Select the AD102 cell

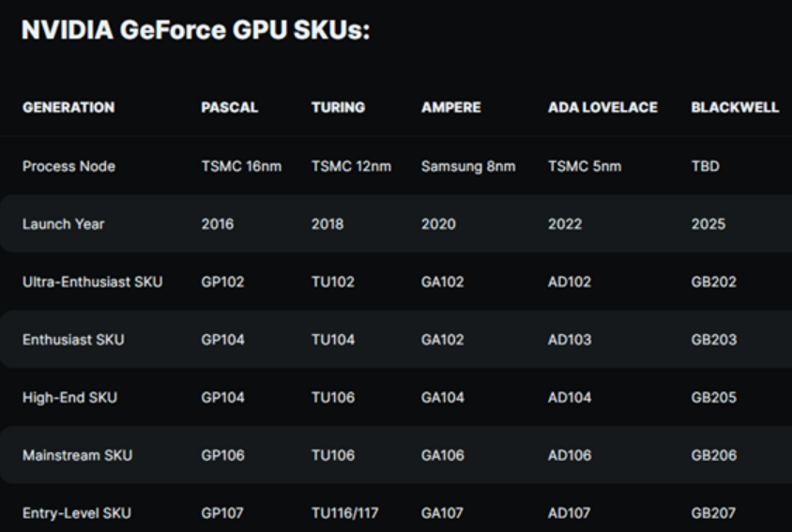pyautogui.click(x=570, y=281)
